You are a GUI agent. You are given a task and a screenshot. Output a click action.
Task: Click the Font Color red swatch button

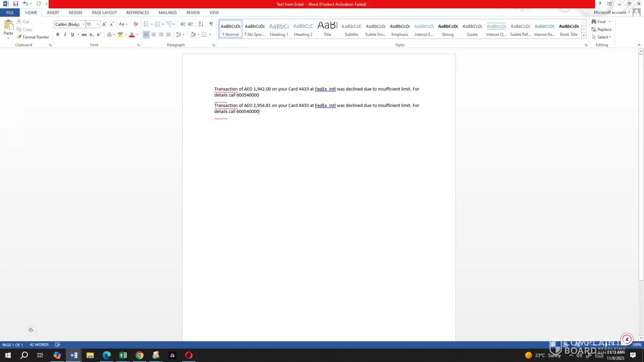point(132,35)
